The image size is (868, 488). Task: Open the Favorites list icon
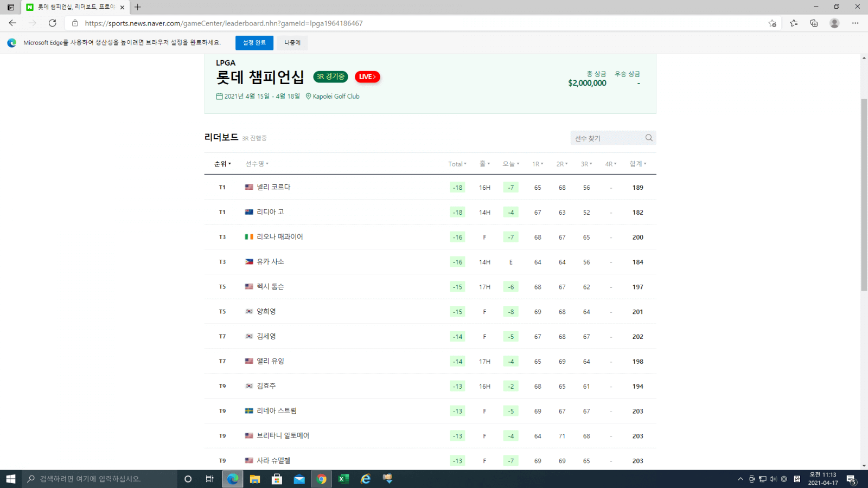click(794, 23)
